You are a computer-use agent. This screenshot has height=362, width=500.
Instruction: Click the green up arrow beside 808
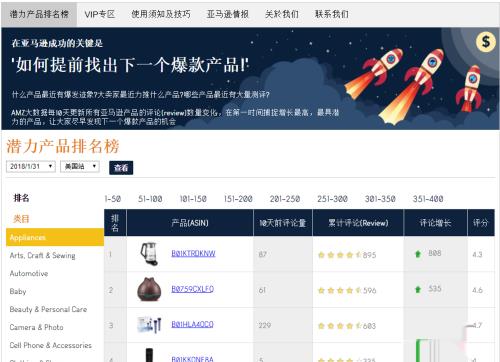tap(418, 254)
